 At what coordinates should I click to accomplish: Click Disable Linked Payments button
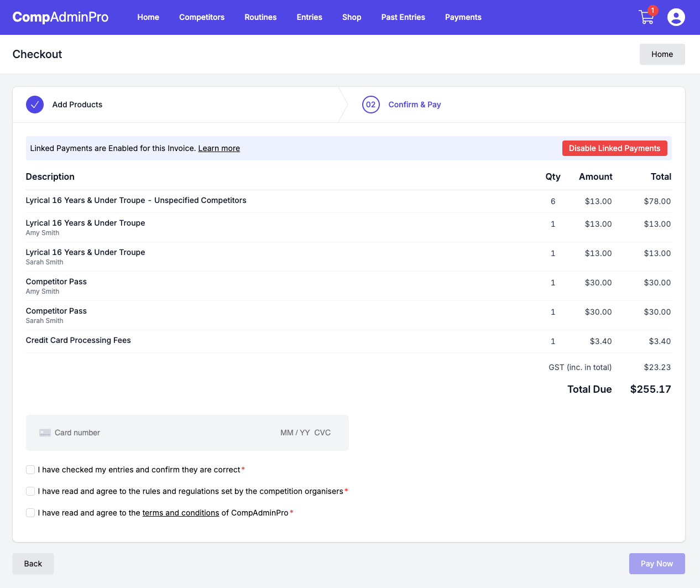click(614, 148)
